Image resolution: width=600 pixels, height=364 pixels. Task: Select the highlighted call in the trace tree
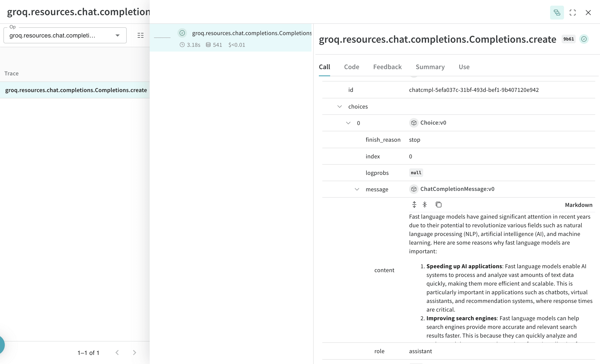tap(230, 38)
